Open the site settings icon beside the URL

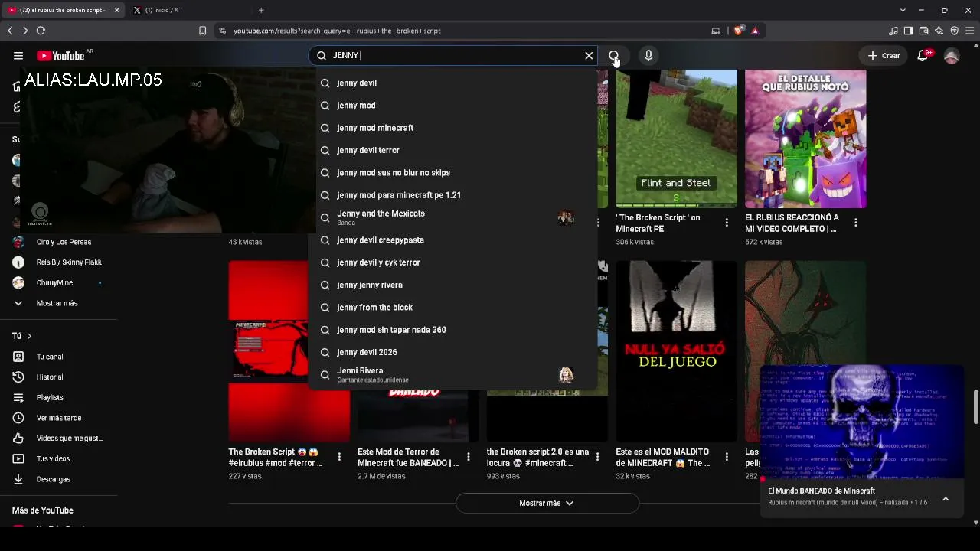[222, 31]
